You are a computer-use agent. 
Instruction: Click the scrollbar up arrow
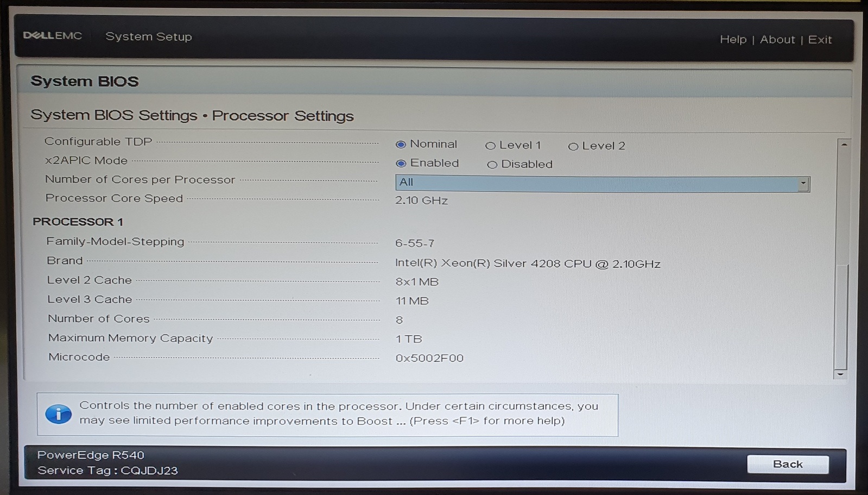click(x=844, y=145)
